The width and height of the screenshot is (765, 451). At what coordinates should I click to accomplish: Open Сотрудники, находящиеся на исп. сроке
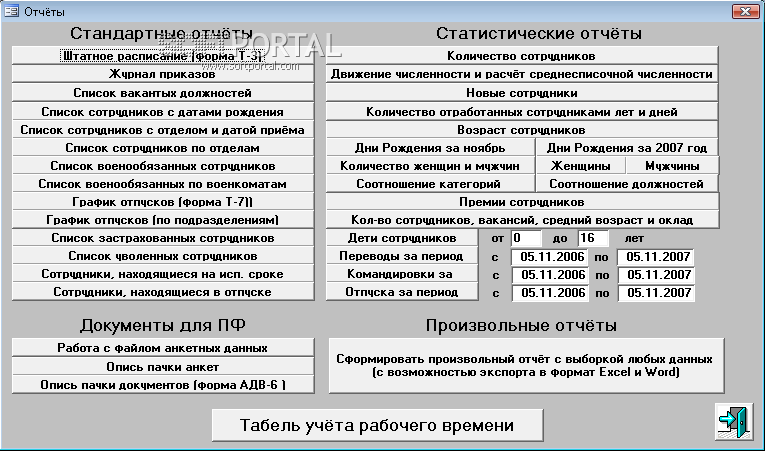[x=163, y=274]
